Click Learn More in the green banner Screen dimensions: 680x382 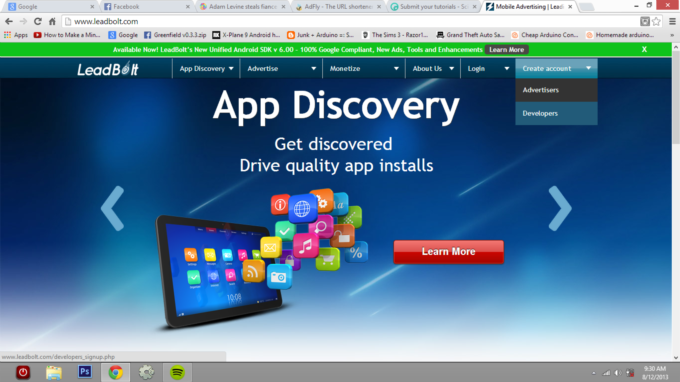(507, 49)
